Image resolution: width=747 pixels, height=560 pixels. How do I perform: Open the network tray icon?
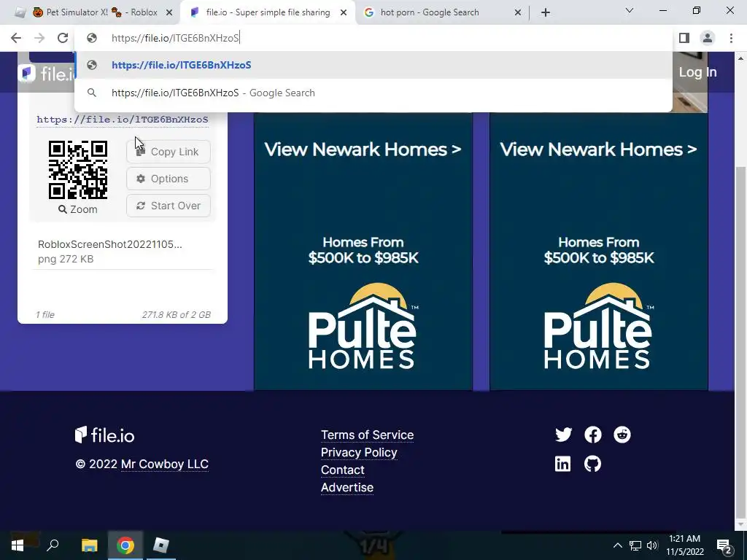(x=635, y=545)
